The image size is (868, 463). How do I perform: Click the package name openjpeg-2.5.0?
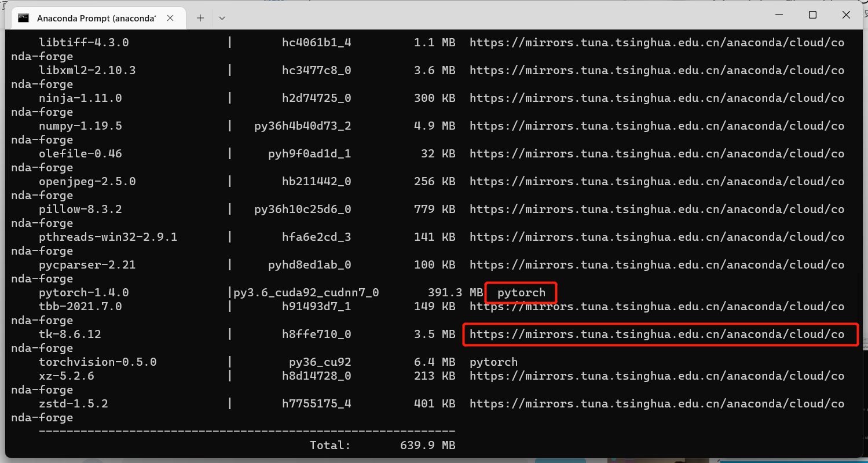87,181
